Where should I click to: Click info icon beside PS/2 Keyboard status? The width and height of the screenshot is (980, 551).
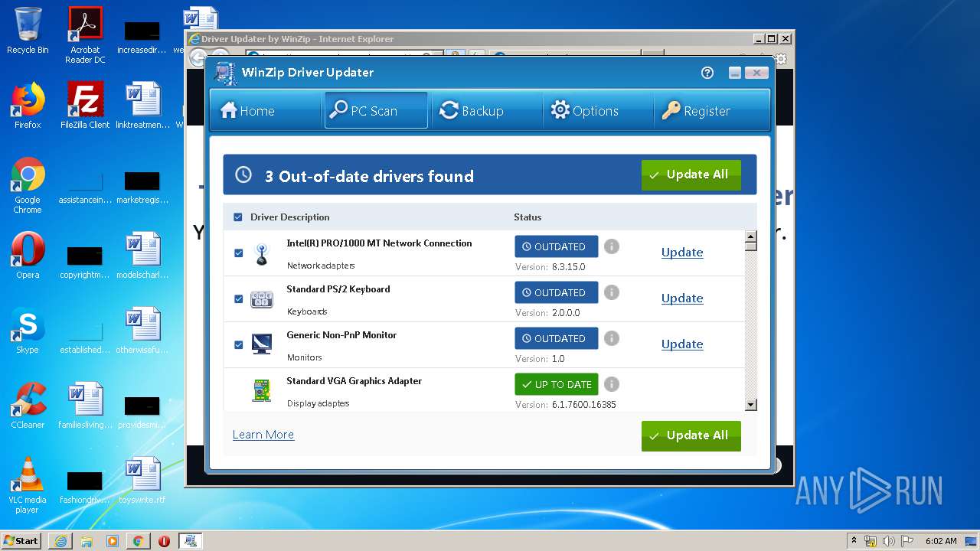(611, 292)
